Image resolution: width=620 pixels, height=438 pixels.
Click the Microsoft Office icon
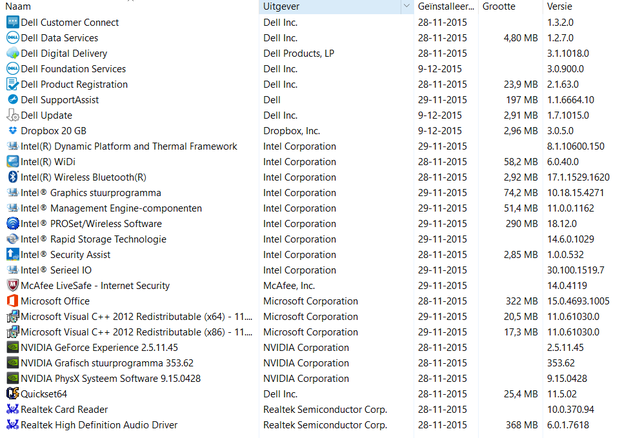pyautogui.click(x=12, y=301)
